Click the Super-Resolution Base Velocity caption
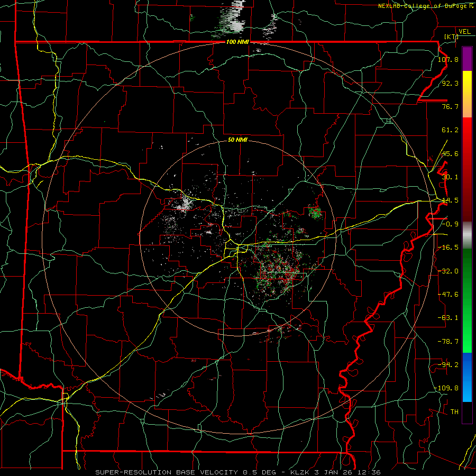 (237, 472)
